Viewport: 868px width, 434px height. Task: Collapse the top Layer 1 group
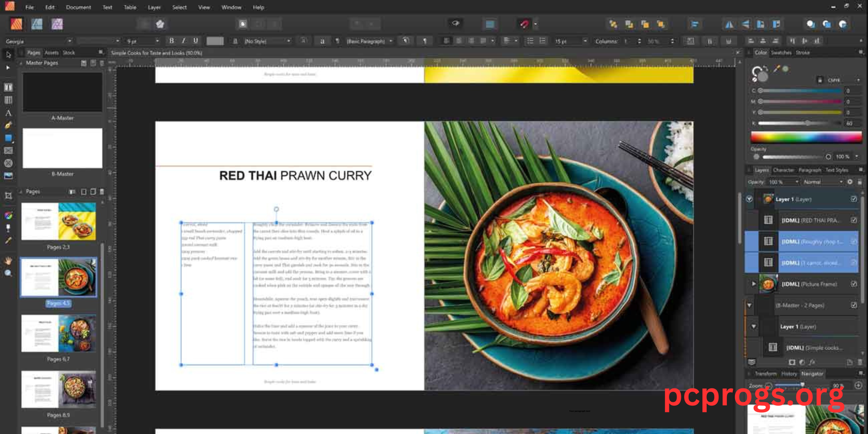click(x=749, y=199)
